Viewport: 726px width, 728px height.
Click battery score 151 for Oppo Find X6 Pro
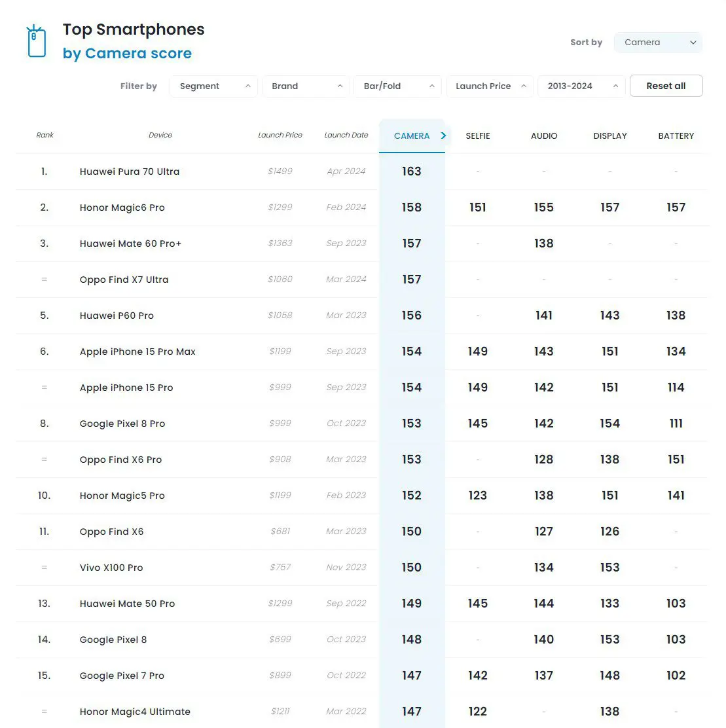tap(676, 460)
